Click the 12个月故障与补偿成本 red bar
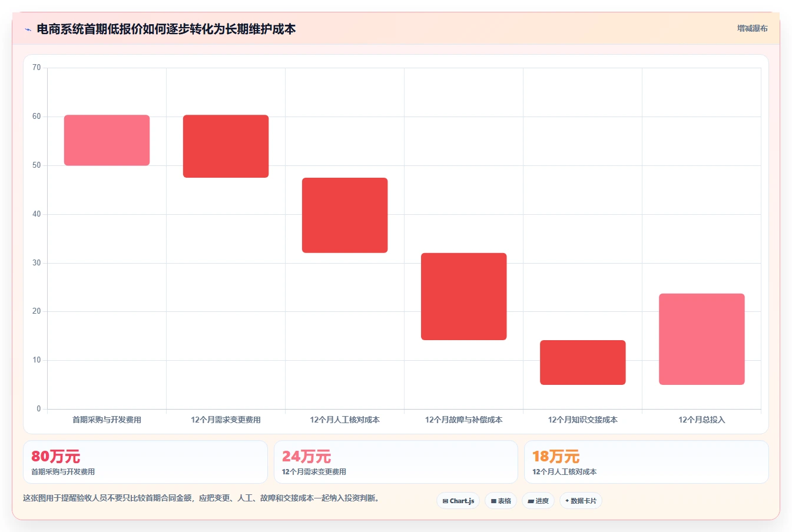 (x=463, y=297)
